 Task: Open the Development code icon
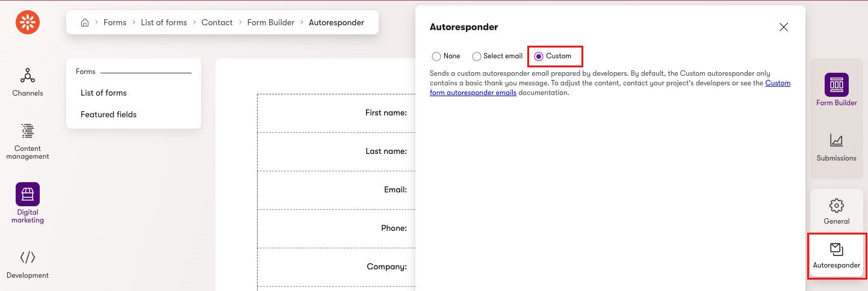pos(28,257)
